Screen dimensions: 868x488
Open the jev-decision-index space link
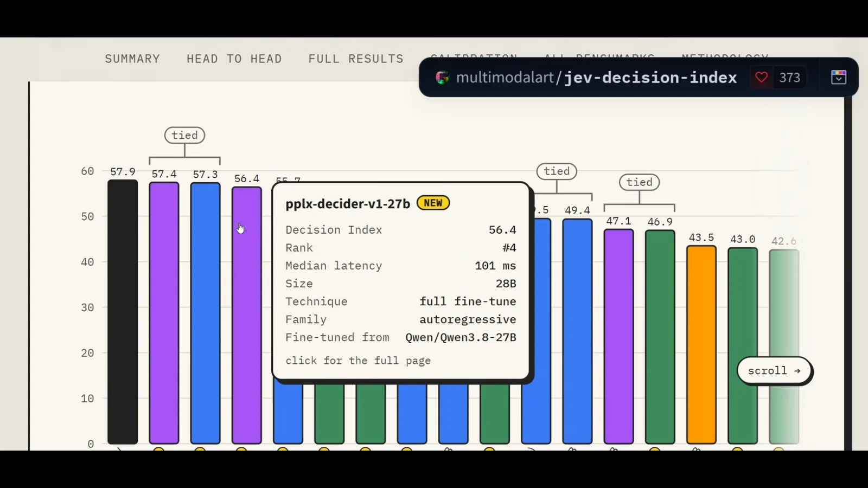(x=650, y=78)
